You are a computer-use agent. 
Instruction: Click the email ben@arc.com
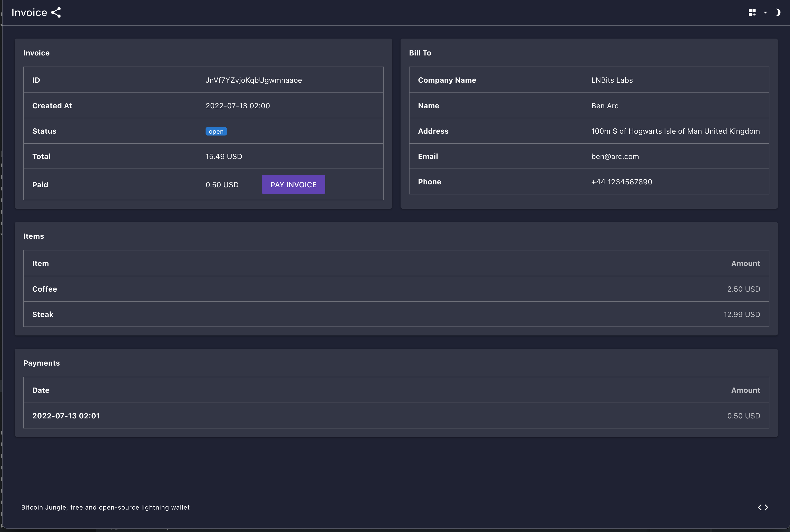point(615,156)
